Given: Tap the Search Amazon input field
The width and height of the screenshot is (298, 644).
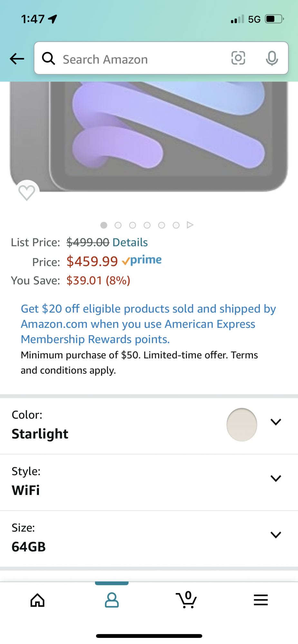Looking at the screenshot, I should click(x=142, y=60).
